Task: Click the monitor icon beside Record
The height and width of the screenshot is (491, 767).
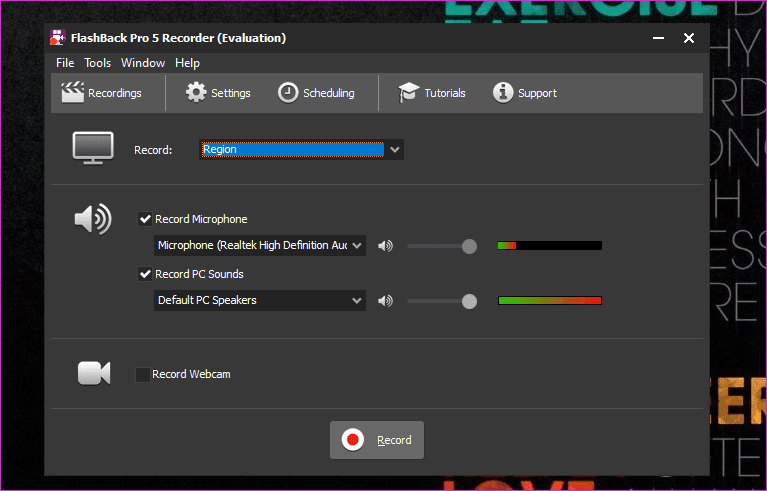Action: (x=93, y=148)
